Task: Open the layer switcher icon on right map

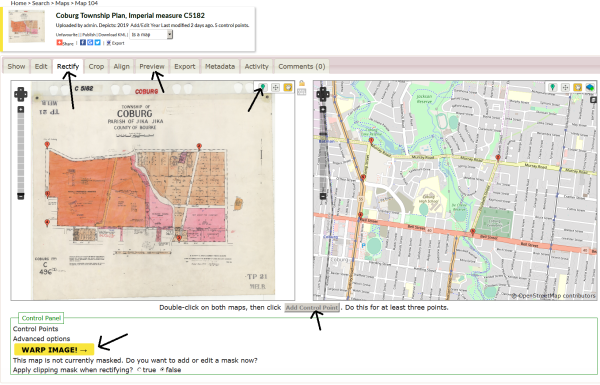Action: pos(590,87)
